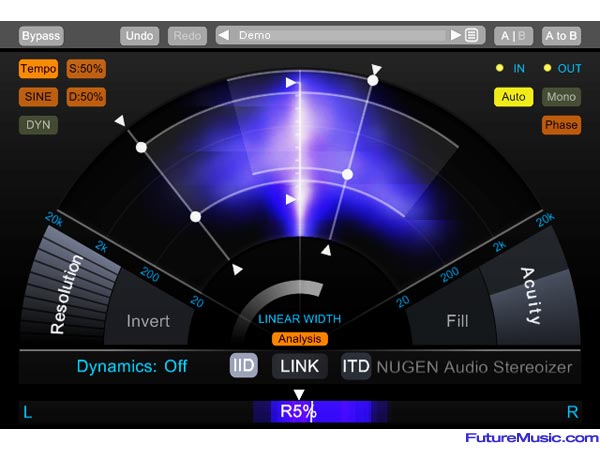Switch between A|B settings
Screen dimensions: 600x450
[x=513, y=36]
